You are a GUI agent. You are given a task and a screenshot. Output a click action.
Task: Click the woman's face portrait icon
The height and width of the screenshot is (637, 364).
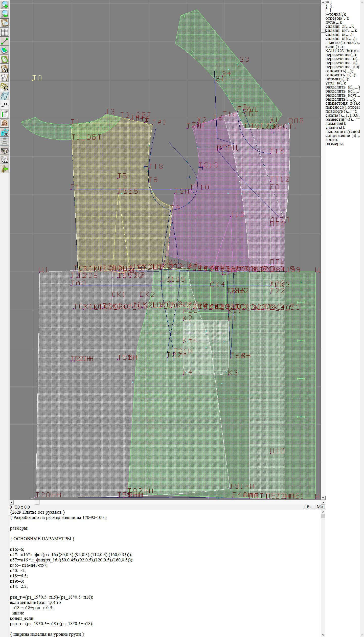click(5, 123)
